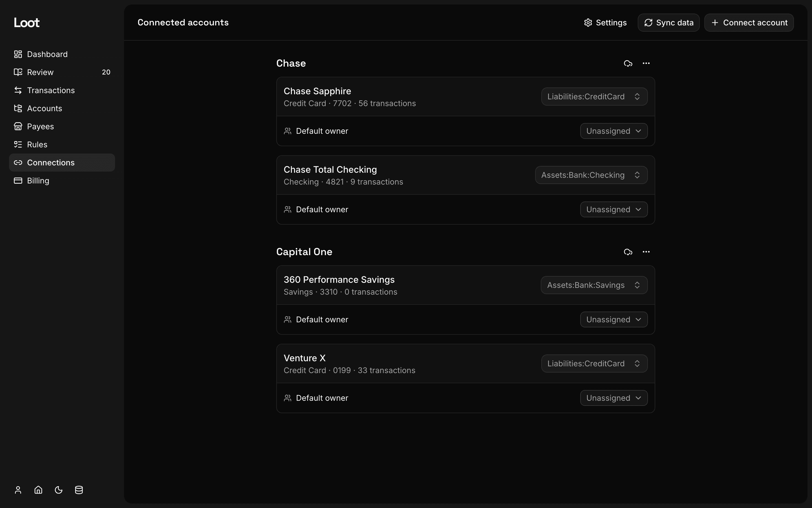
Task: Select Connections in sidebar
Action: click(62, 163)
